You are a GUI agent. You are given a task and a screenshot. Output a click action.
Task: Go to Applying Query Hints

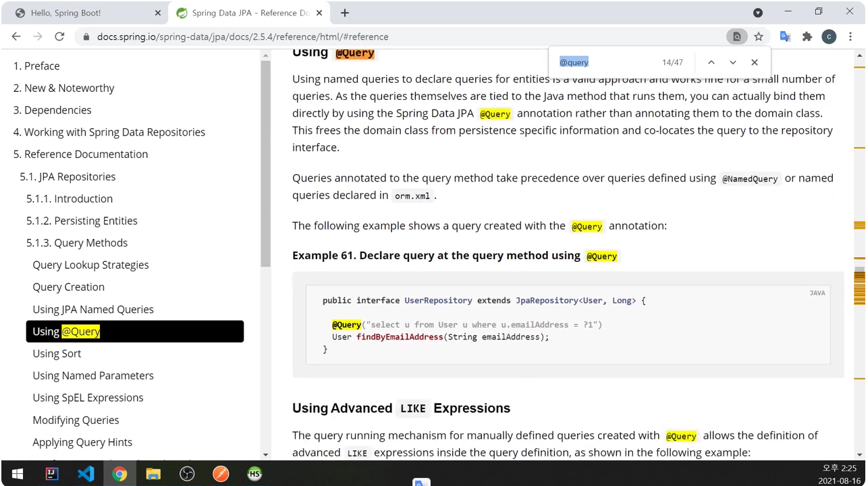pyautogui.click(x=82, y=442)
